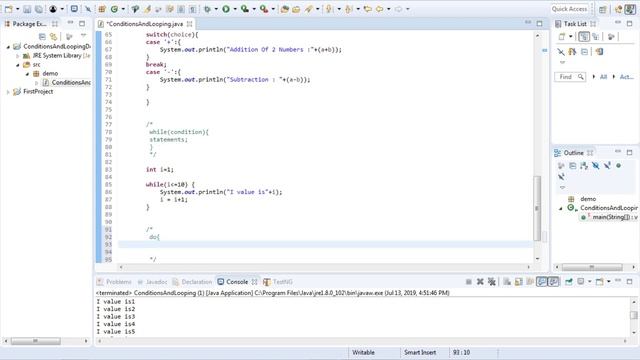This screenshot has height=360, width=640.
Task: Click editor vertical scrollbar thumb
Action: (537, 209)
